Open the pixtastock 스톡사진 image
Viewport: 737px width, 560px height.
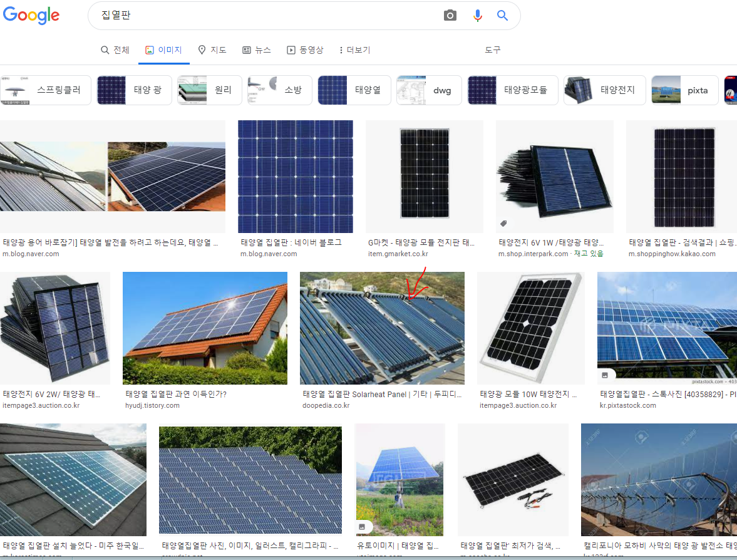[667, 328]
